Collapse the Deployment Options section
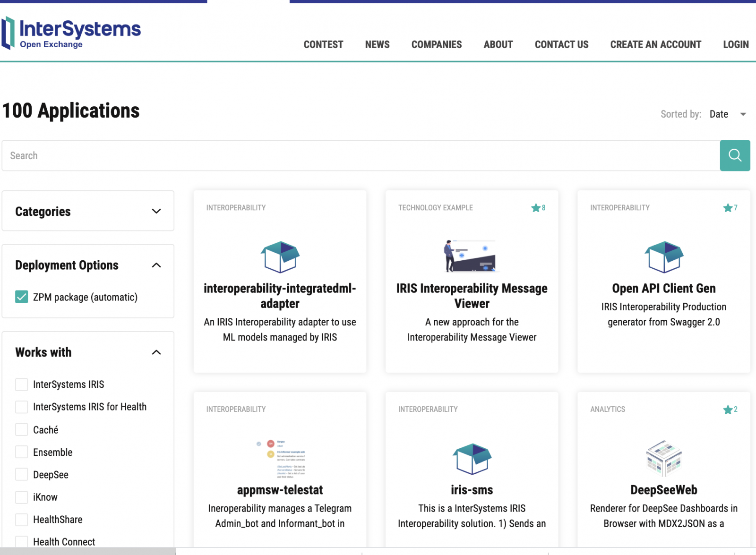Image resolution: width=756 pixels, height=555 pixels. coord(156,265)
